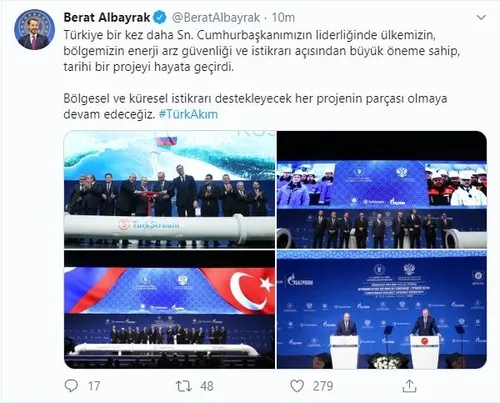Click the reply count 17

[94, 386]
